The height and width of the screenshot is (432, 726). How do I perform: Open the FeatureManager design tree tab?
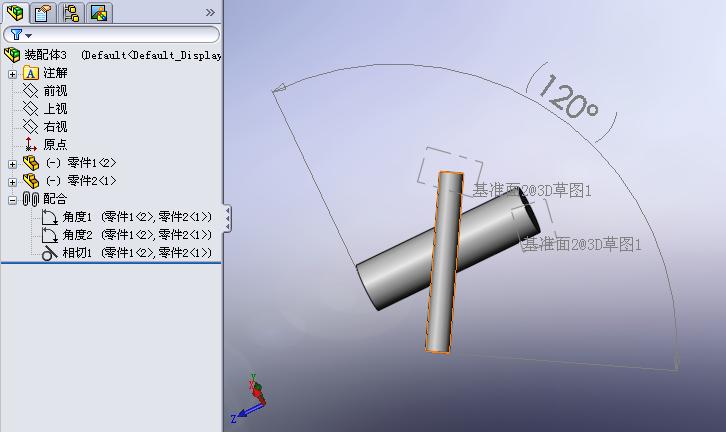15,13
